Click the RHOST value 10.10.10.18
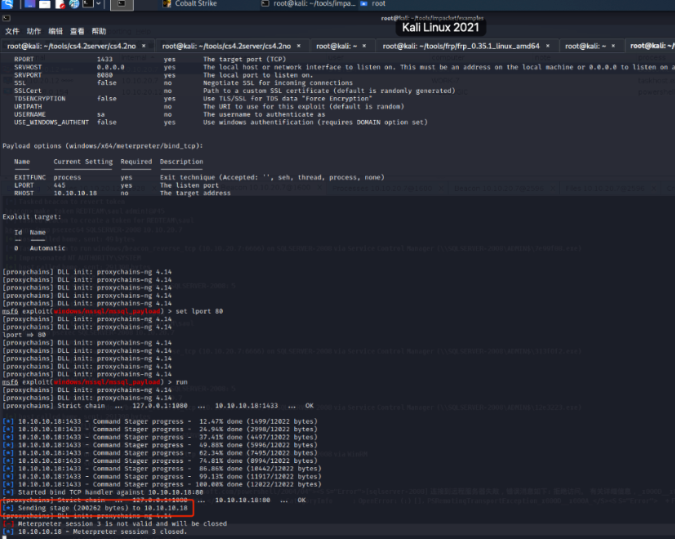 [75, 193]
